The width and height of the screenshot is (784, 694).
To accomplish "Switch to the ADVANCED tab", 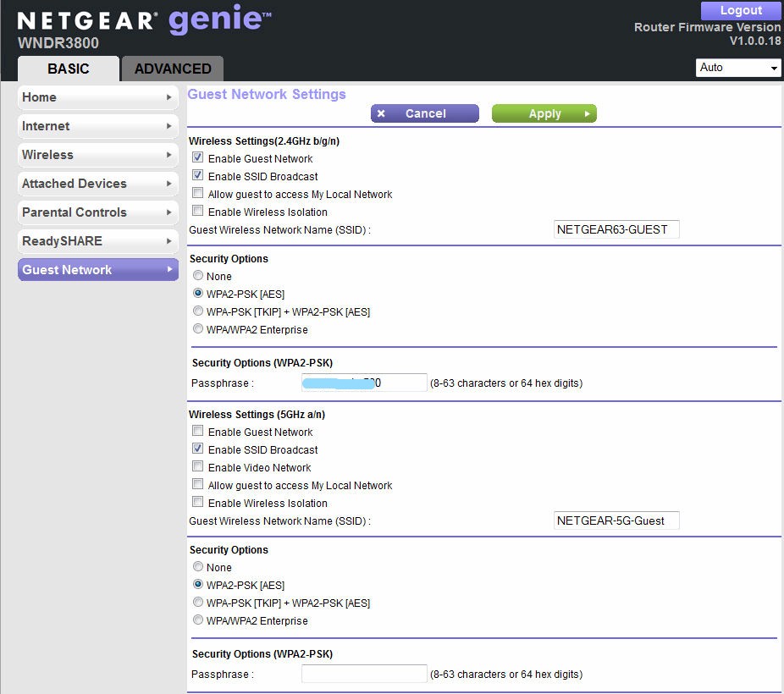I will click(x=173, y=69).
